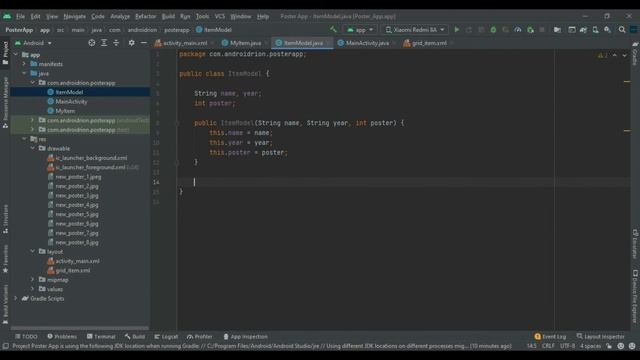
Task: Open the Structure side tab
Action: click(5, 219)
